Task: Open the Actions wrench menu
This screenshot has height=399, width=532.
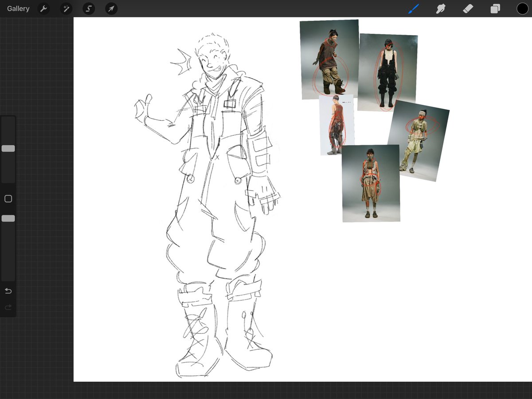Action: tap(43, 8)
